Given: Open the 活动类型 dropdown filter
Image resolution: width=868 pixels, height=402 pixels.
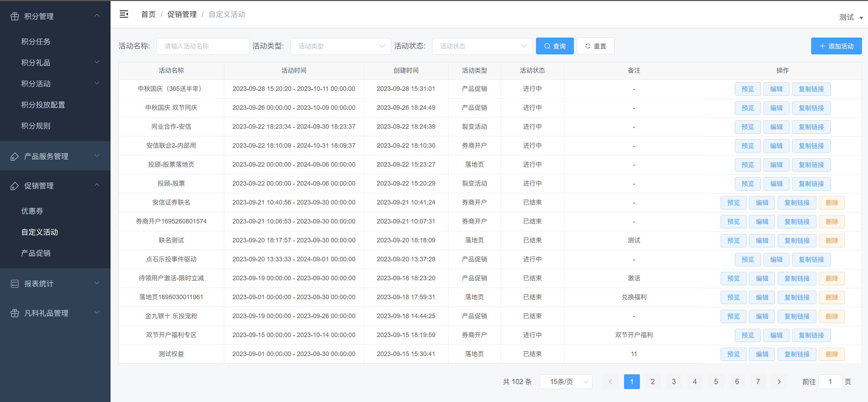Looking at the screenshot, I should tap(340, 46).
